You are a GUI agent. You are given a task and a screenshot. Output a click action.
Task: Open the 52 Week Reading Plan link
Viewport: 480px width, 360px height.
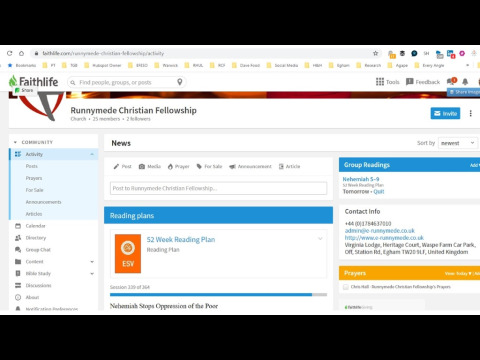[x=181, y=239]
